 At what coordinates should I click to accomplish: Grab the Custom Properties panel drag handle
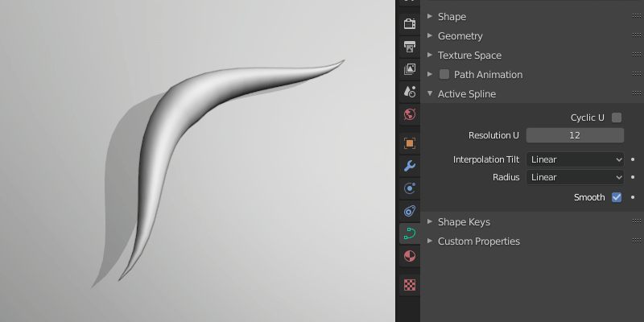[x=637, y=241]
